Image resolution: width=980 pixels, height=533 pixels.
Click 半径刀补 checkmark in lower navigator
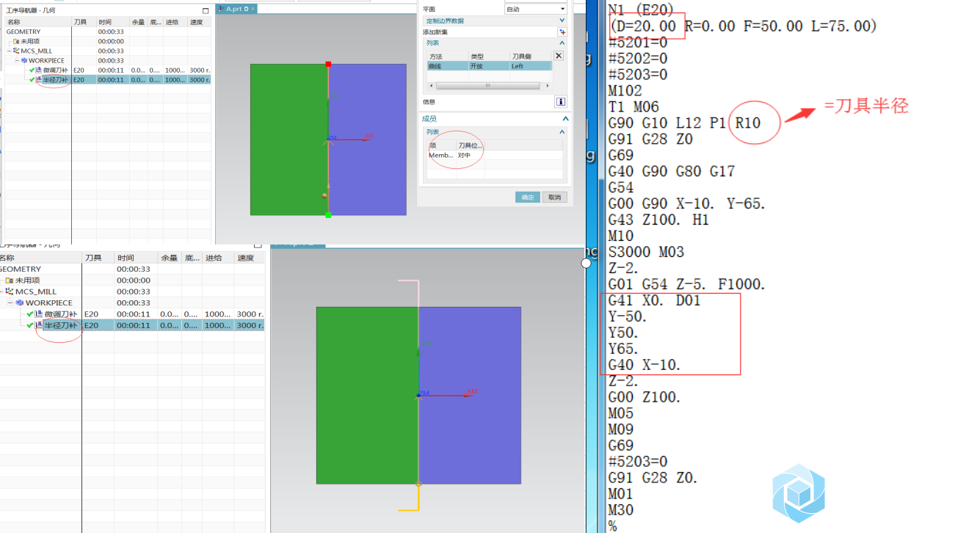30,324
